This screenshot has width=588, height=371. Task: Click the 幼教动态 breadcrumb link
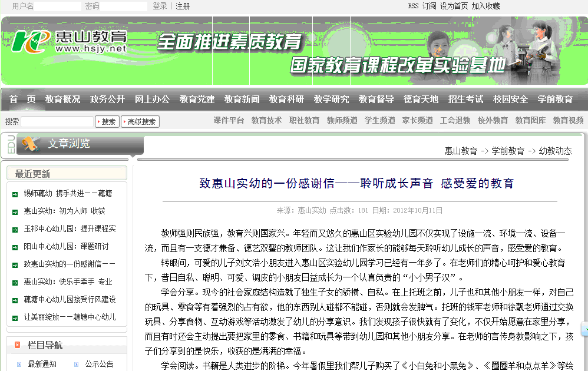[x=555, y=151]
